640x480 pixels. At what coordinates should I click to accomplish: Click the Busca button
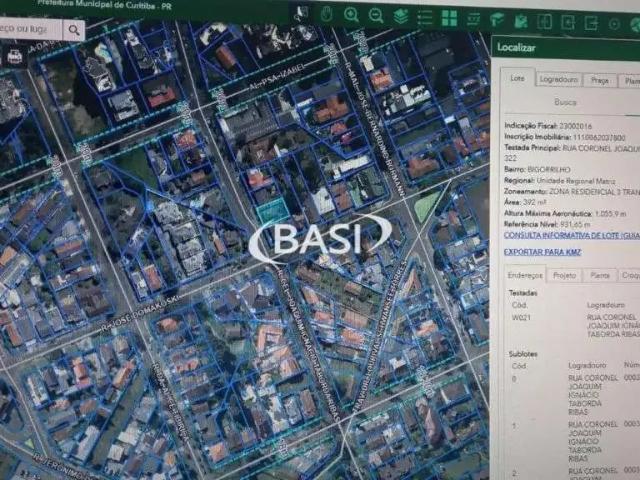point(565,102)
